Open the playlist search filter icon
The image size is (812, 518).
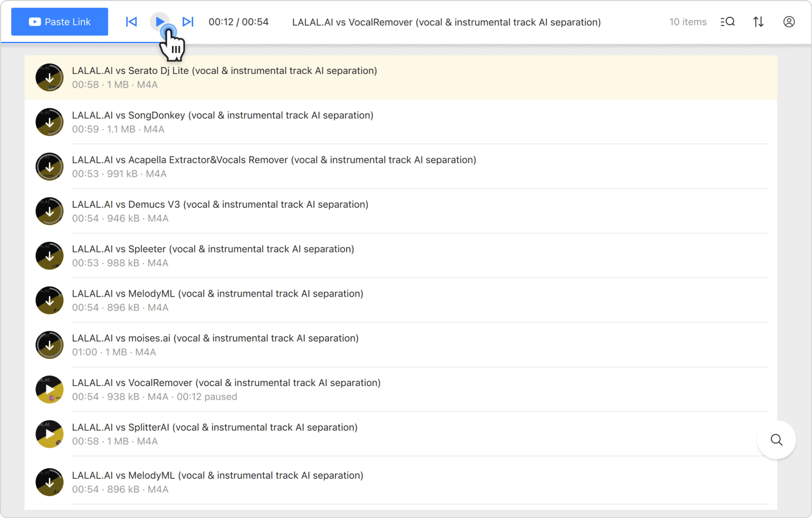pyautogui.click(x=727, y=22)
